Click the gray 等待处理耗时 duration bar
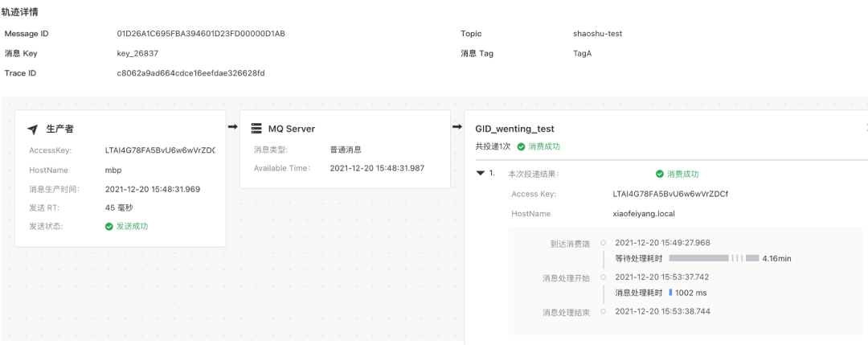 (x=714, y=258)
